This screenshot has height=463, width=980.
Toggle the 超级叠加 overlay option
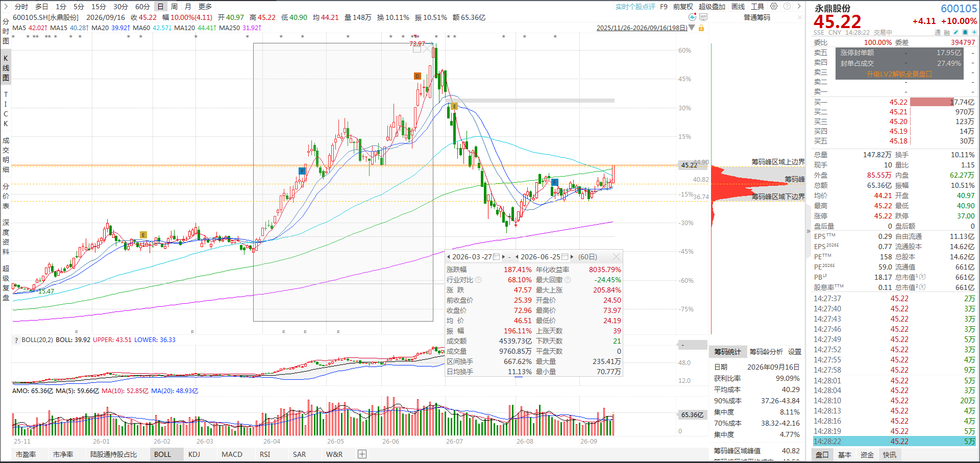pyautogui.click(x=712, y=7)
